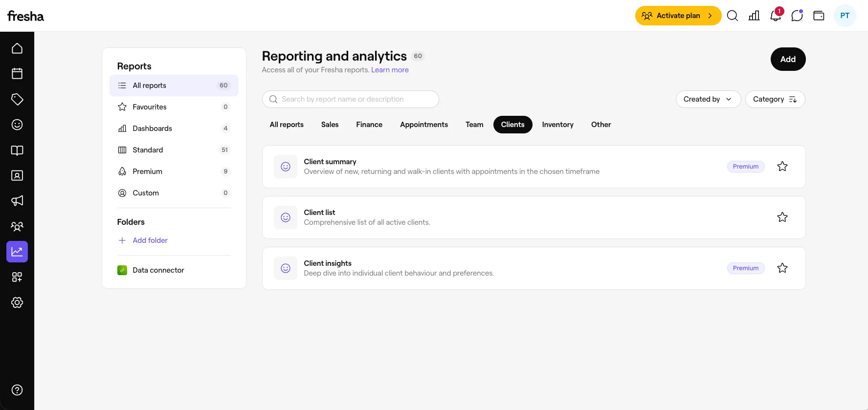Viewport: 868px width, 410px height.
Task: Select Premium in Reports sidebar
Action: pyautogui.click(x=174, y=172)
